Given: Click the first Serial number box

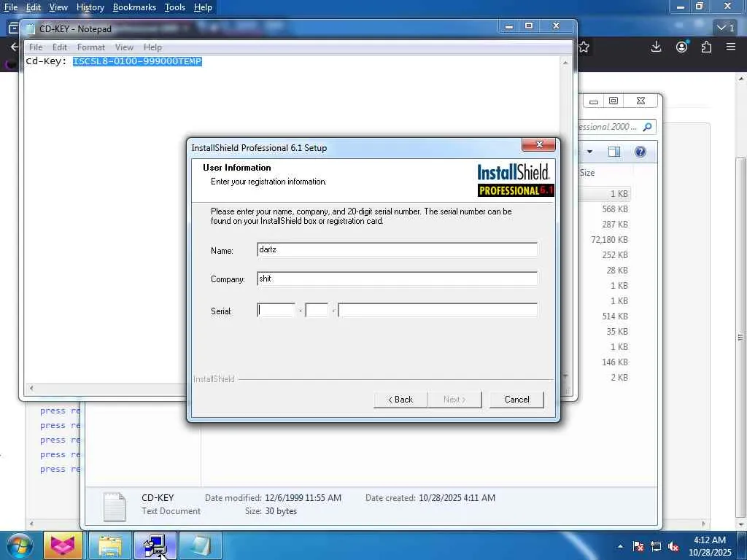Looking at the screenshot, I should [276, 311].
